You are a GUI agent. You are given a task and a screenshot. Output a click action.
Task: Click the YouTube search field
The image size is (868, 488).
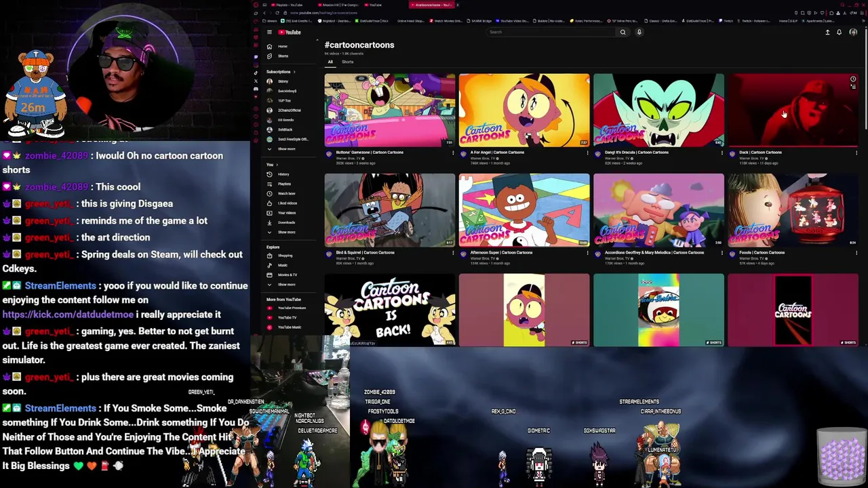click(551, 33)
